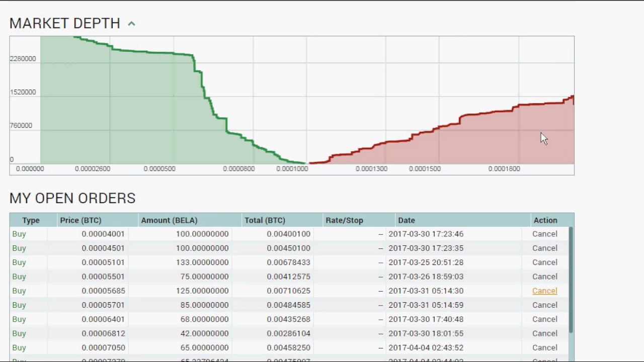The height and width of the screenshot is (362, 644).
Task: Collapse the MARKET DEPTH panel
Action: [x=131, y=23]
